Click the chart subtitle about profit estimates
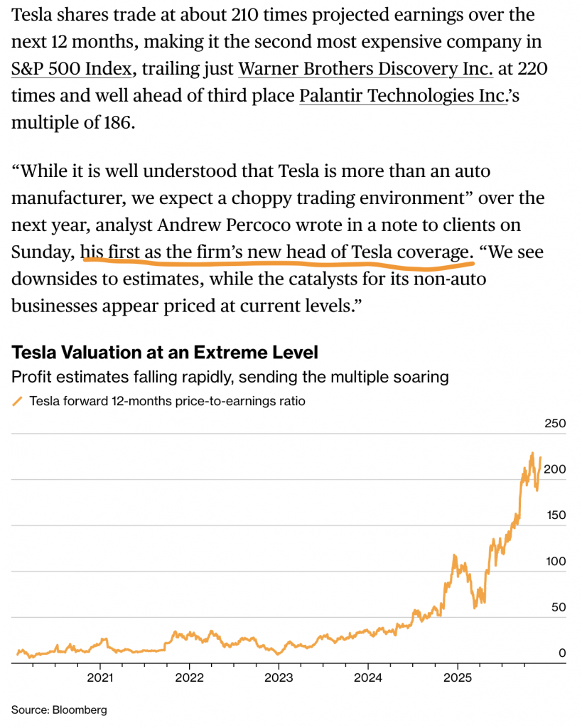Viewport: 582px width, 728px height. [x=230, y=377]
